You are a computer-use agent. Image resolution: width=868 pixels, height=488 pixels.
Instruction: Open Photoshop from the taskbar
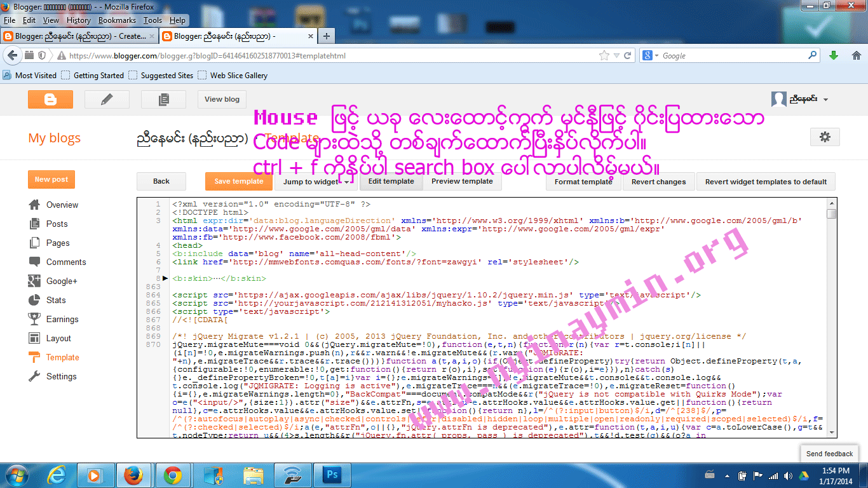pyautogui.click(x=332, y=475)
